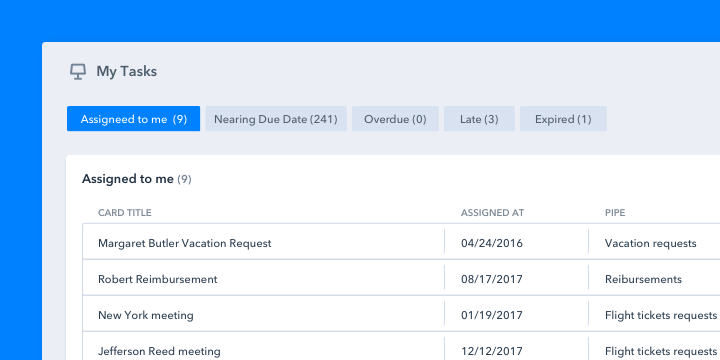Open the Overdue (0) tab

(x=395, y=119)
